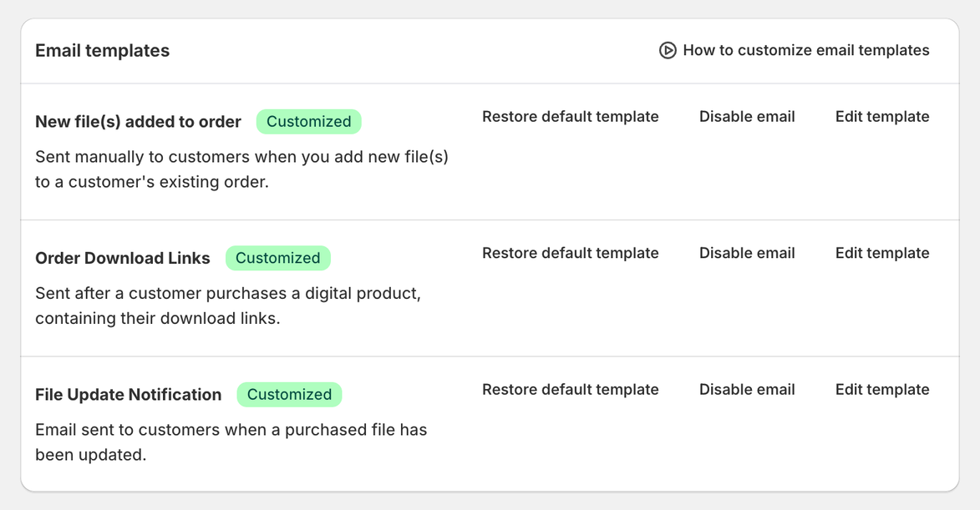Restore default template for Order Download Links
The image size is (980, 510).
pyautogui.click(x=570, y=253)
